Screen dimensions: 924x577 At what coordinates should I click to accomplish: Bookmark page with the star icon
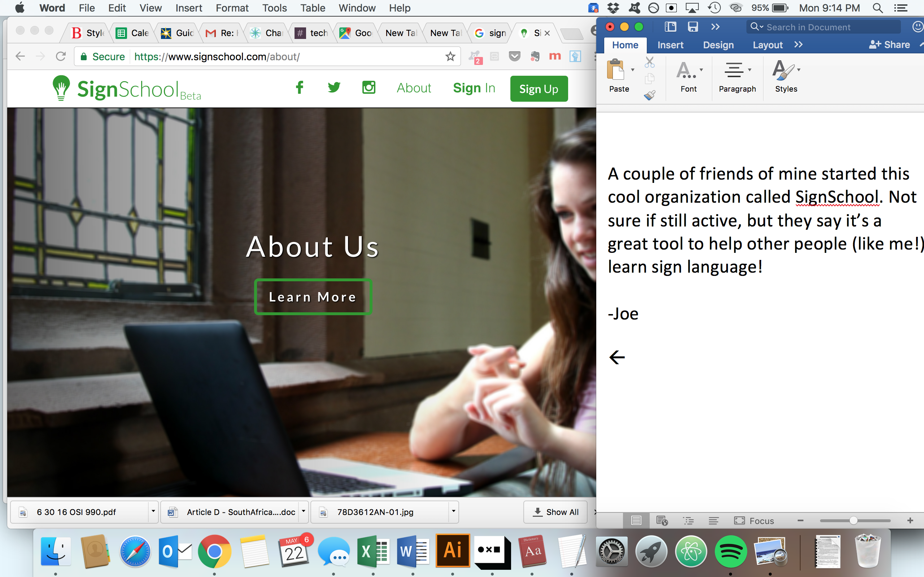pos(450,57)
